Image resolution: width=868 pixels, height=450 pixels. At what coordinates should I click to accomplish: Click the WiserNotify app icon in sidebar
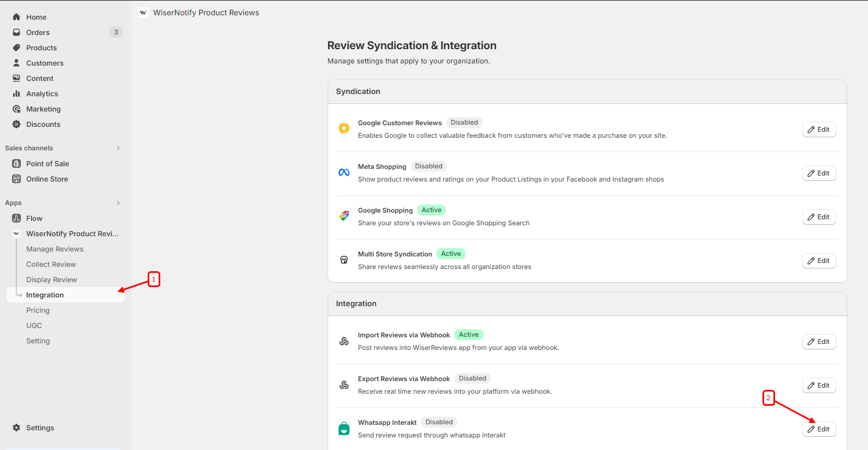tap(16, 233)
